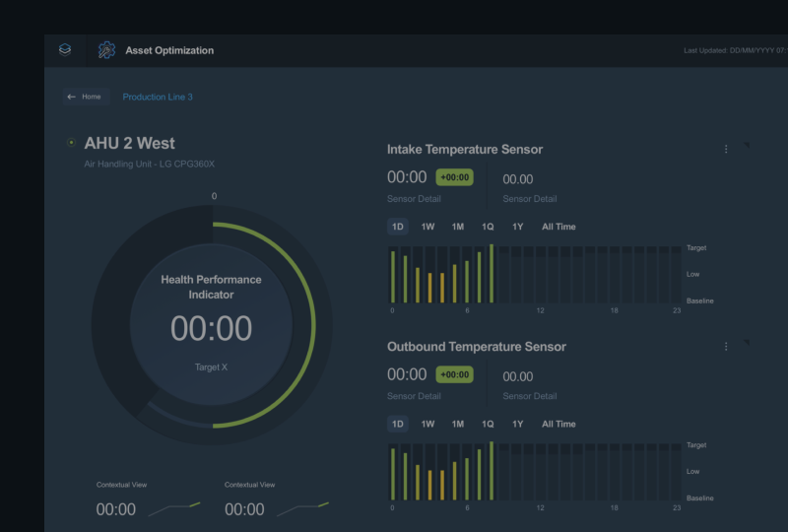Click the second Contextual View sparkline

click(x=303, y=509)
